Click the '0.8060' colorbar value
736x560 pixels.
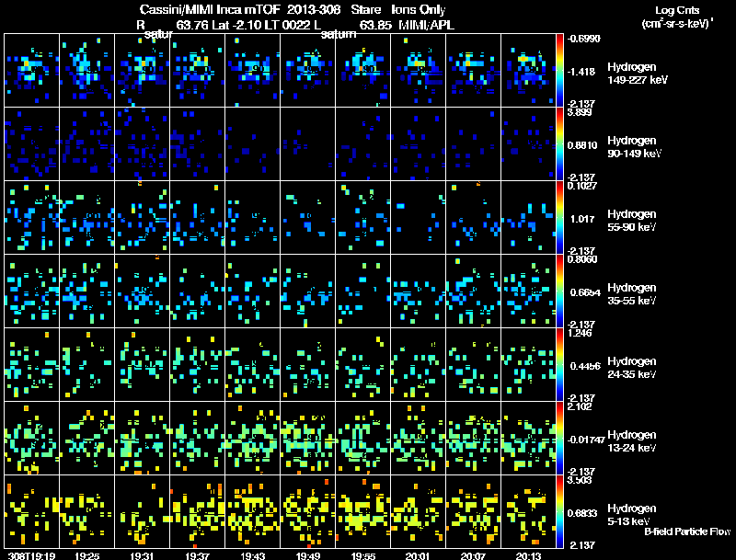point(582,259)
